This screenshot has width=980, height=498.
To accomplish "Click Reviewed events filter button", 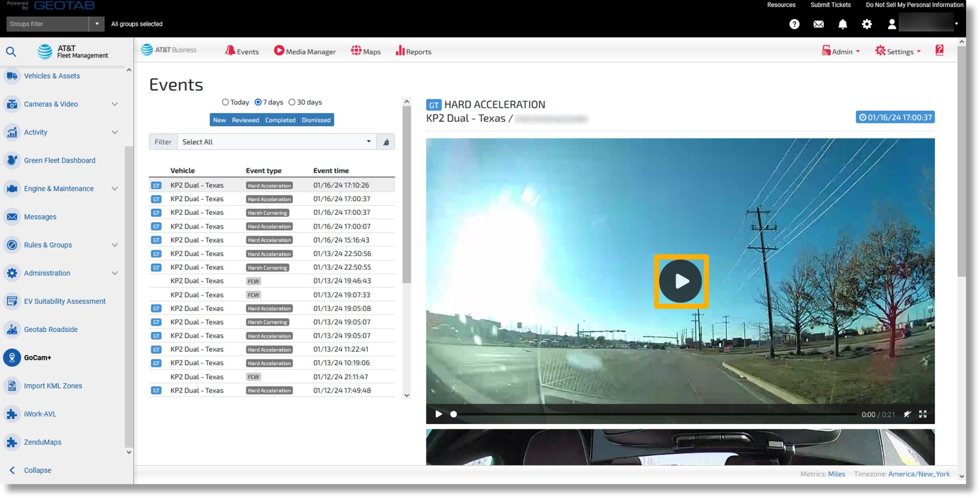I will 245,119.
